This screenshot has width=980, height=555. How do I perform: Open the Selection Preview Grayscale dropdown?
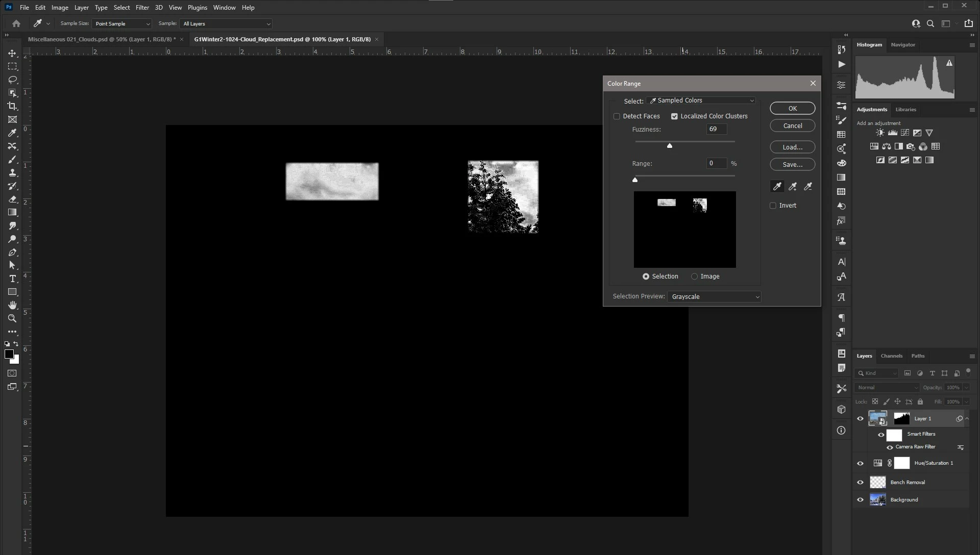pyautogui.click(x=714, y=297)
